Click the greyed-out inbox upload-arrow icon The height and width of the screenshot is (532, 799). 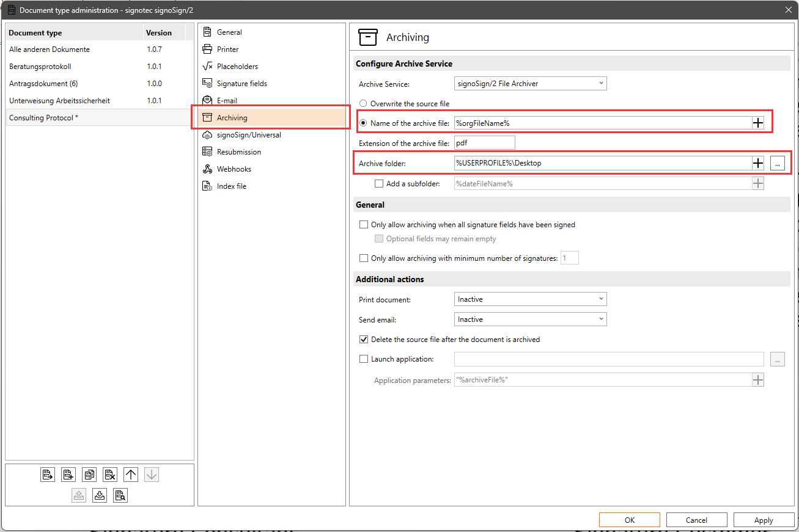(x=79, y=495)
